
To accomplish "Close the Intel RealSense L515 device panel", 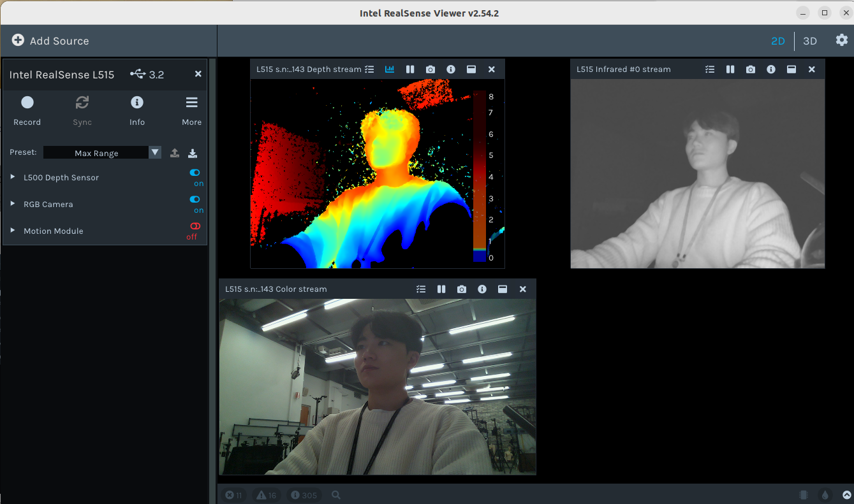I will tap(198, 74).
